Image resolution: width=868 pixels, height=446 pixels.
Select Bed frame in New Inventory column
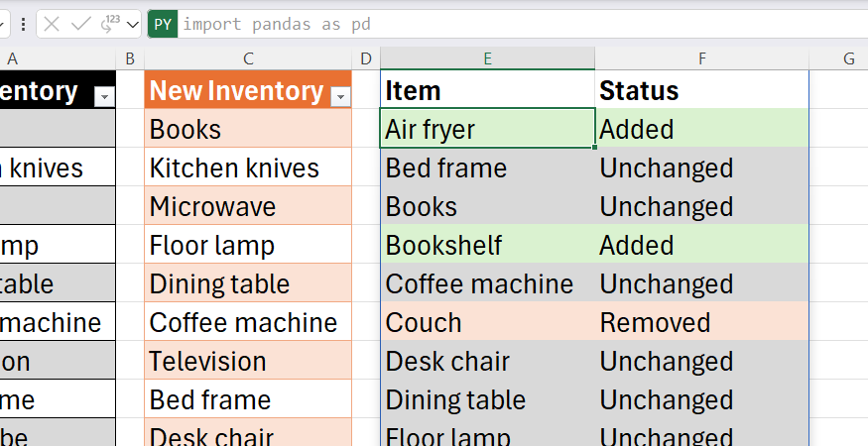[x=248, y=399]
